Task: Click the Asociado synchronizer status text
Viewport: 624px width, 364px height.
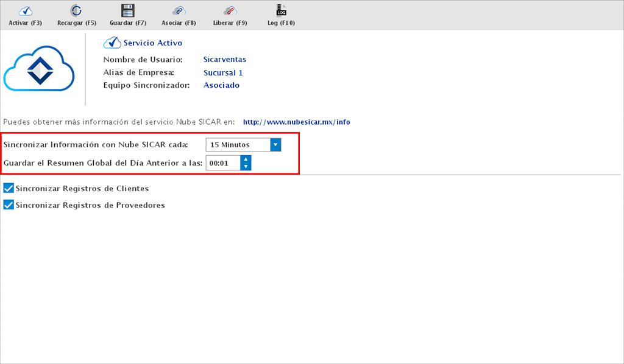Action: pos(221,85)
